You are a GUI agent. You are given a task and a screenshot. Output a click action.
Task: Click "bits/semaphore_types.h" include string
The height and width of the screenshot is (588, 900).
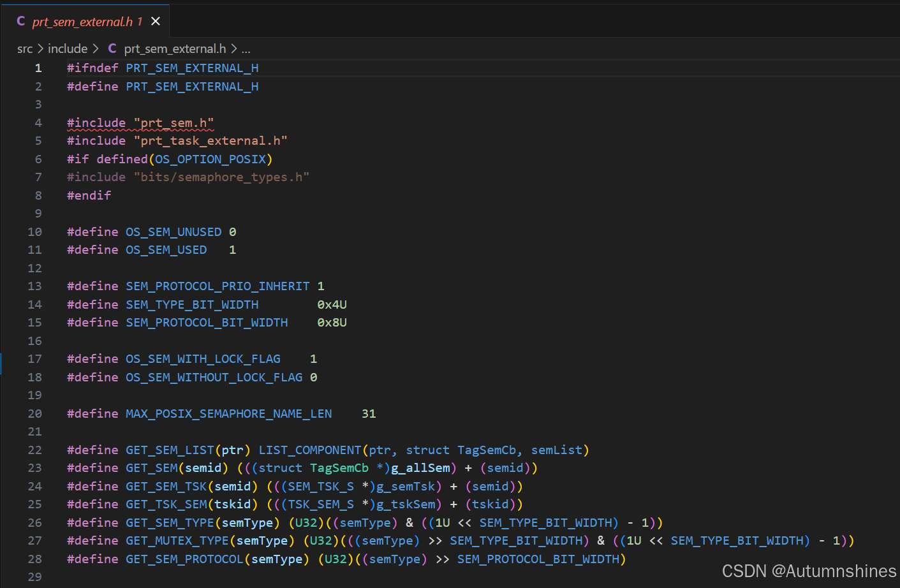[221, 177]
